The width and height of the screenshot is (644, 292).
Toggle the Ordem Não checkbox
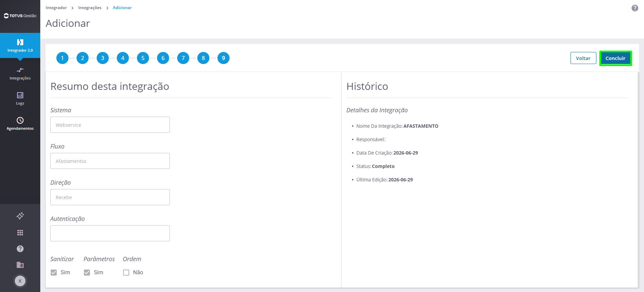pyautogui.click(x=126, y=273)
